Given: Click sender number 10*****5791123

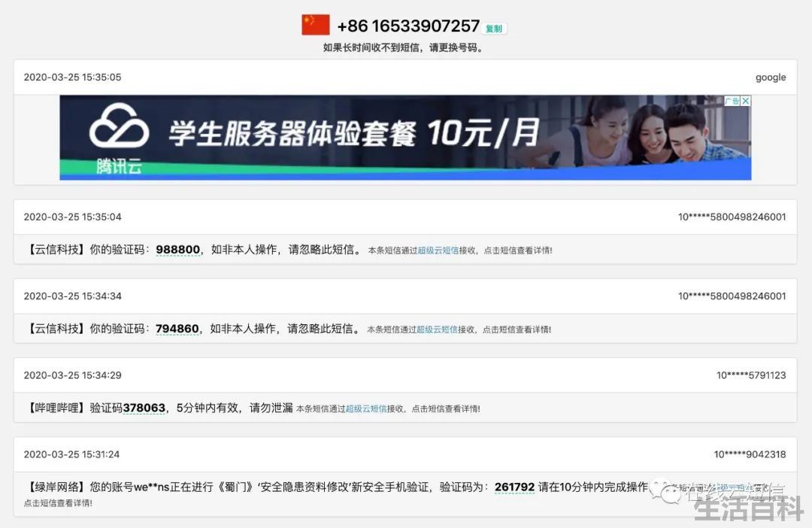Looking at the screenshot, I should coord(751,375).
